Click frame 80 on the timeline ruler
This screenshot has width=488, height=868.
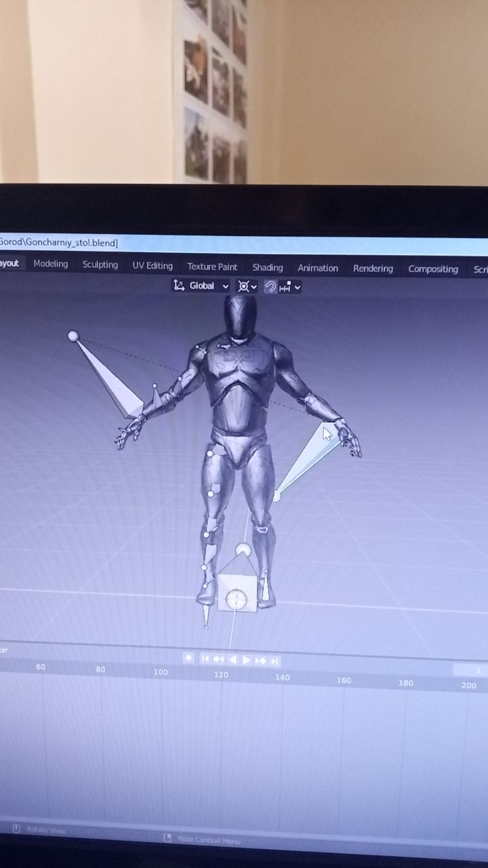coord(100,669)
